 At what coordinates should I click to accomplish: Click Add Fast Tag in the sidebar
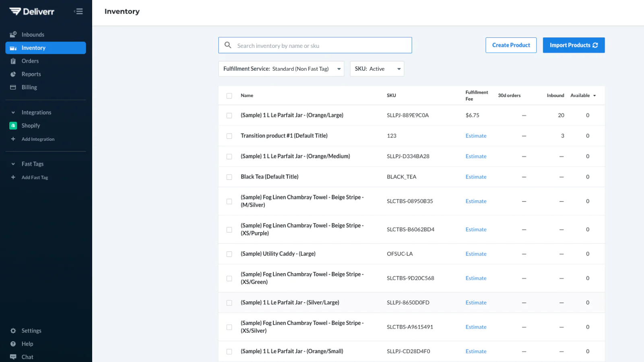tap(35, 177)
